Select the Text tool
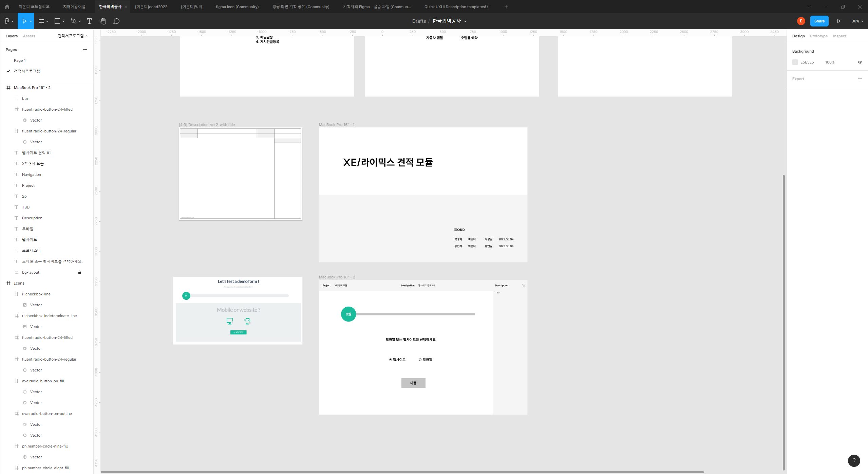 tap(90, 21)
